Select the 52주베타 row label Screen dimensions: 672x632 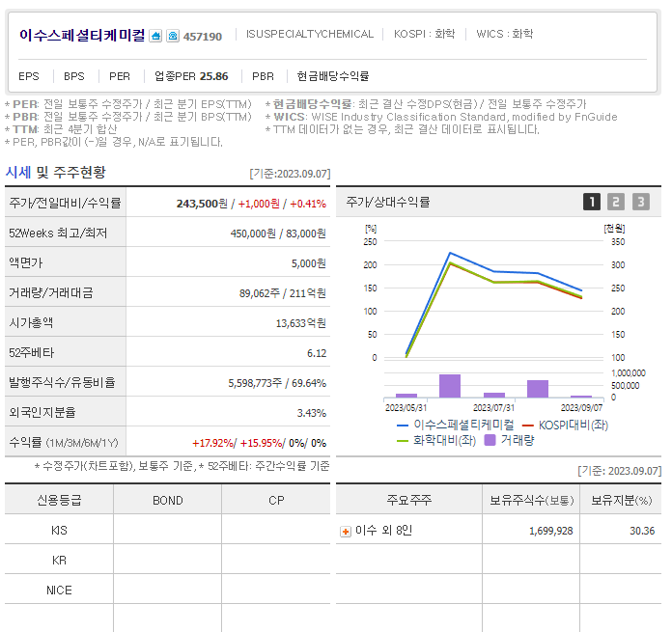click(32, 353)
